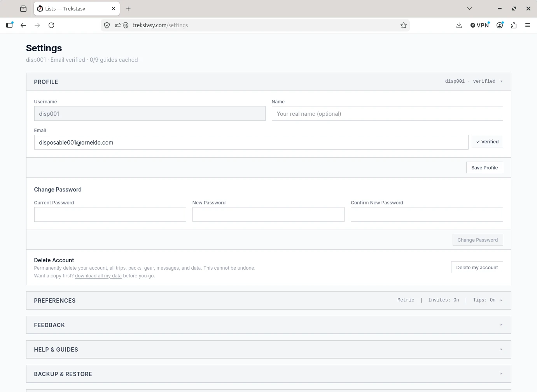Click the Change Password button
The width and height of the screenshot is (537, 392).
pos(478,240)
